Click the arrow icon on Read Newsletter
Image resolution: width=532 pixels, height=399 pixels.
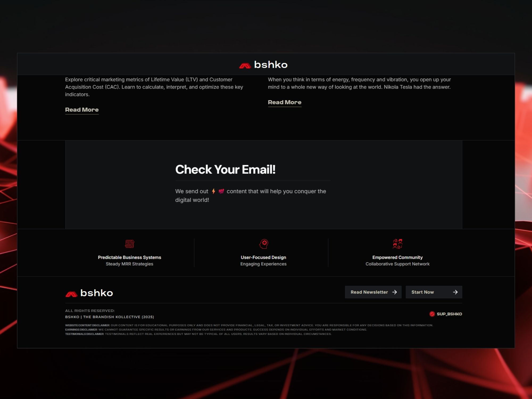coord(394,292)
